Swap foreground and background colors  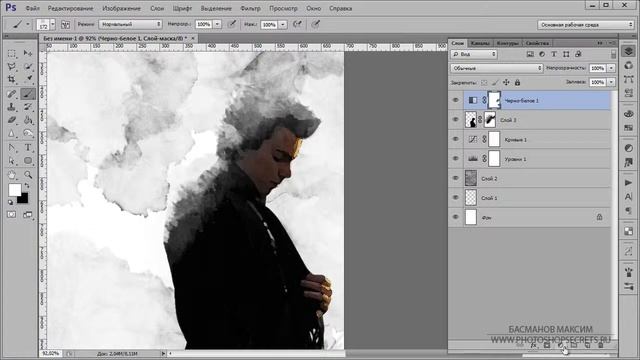click(26, 186)
